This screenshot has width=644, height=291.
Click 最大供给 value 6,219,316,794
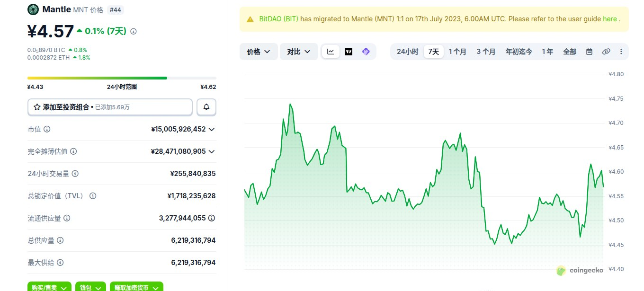[193, 263]
